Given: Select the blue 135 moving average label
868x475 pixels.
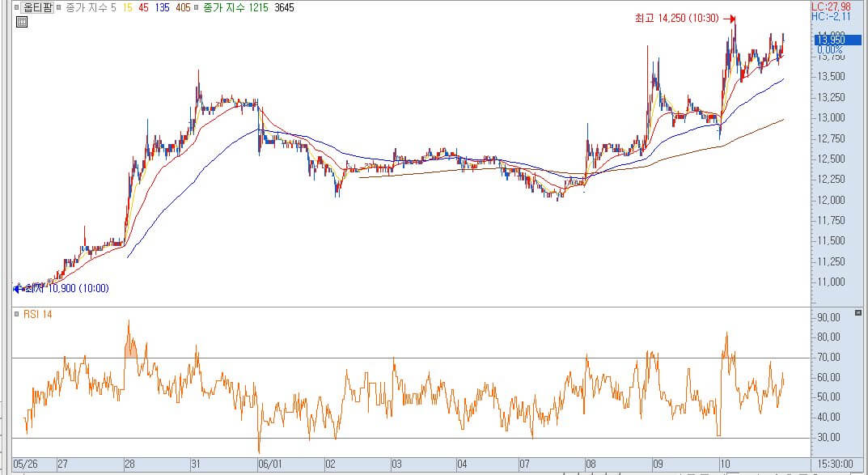Looking at the screenshot, I should [163, 8].
